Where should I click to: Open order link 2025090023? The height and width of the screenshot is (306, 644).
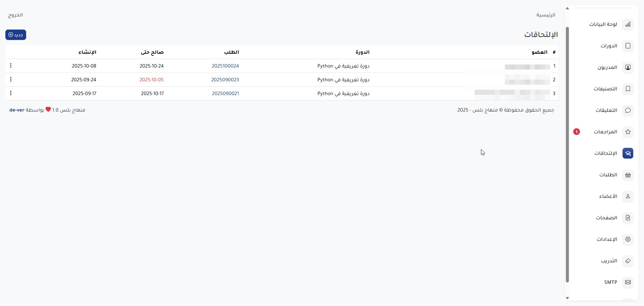pos(225,80)
